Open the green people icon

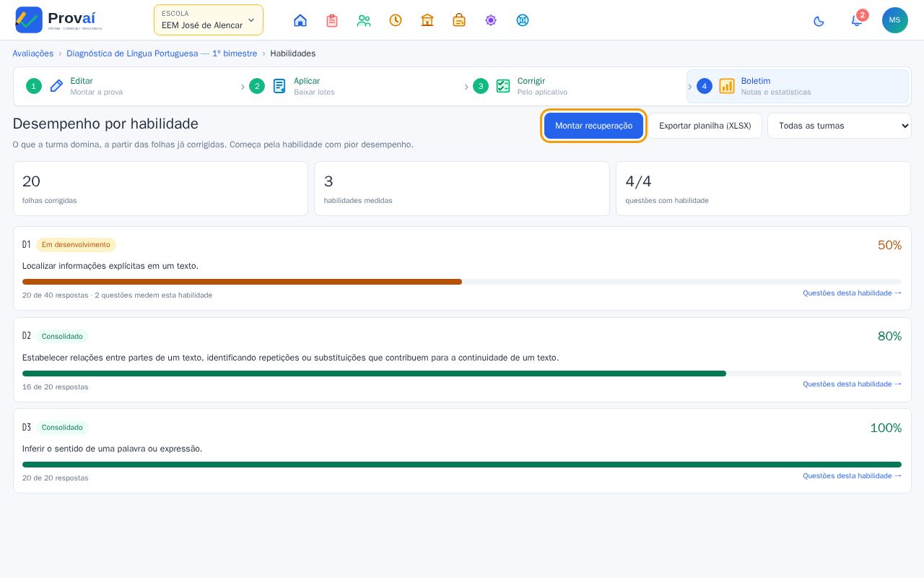(x=364, y=20)
